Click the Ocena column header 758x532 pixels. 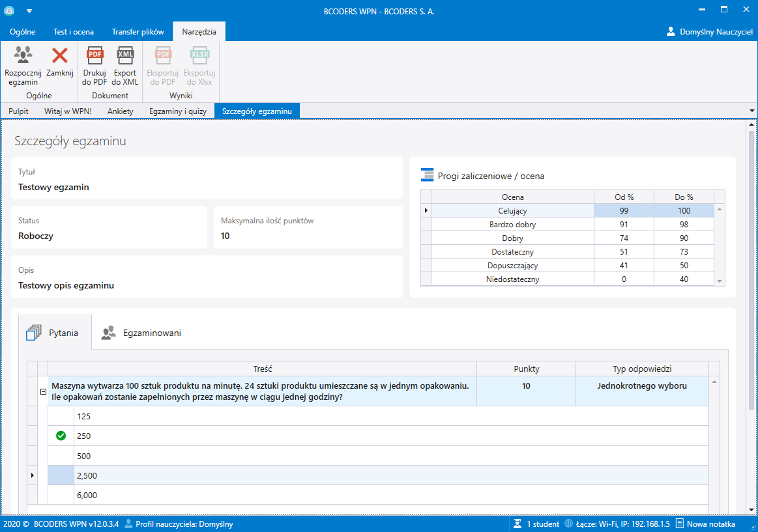pyautogui.click(x=512, y=197)
